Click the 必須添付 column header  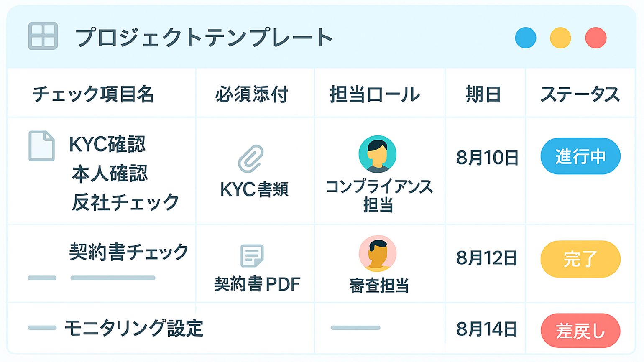pyautogui.click(x=252, y=94)
